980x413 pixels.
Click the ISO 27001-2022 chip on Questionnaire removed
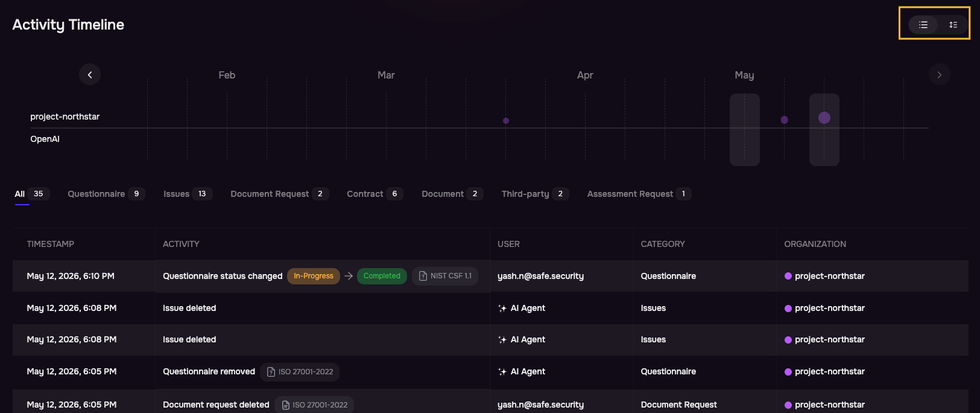coord(300,372)
